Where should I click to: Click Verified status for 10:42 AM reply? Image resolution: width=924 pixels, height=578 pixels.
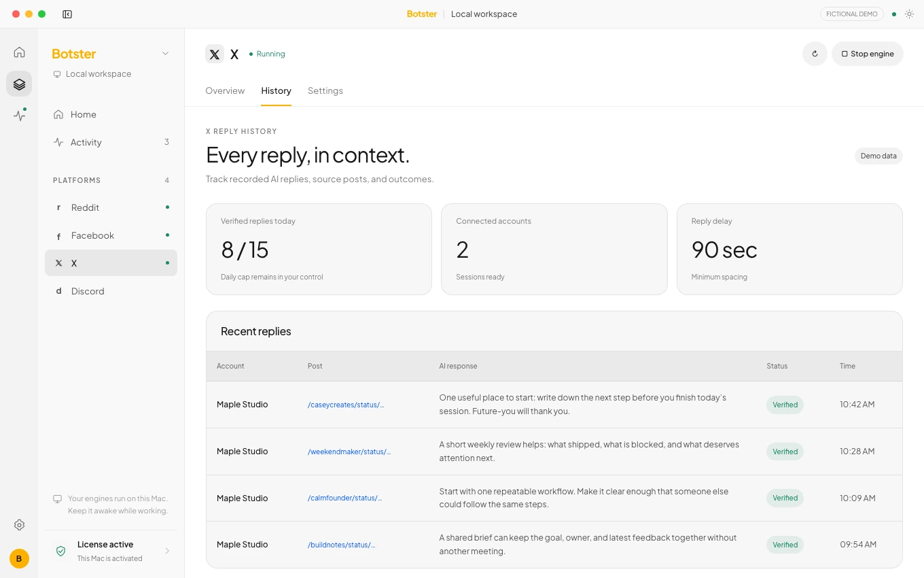(785, 405)
